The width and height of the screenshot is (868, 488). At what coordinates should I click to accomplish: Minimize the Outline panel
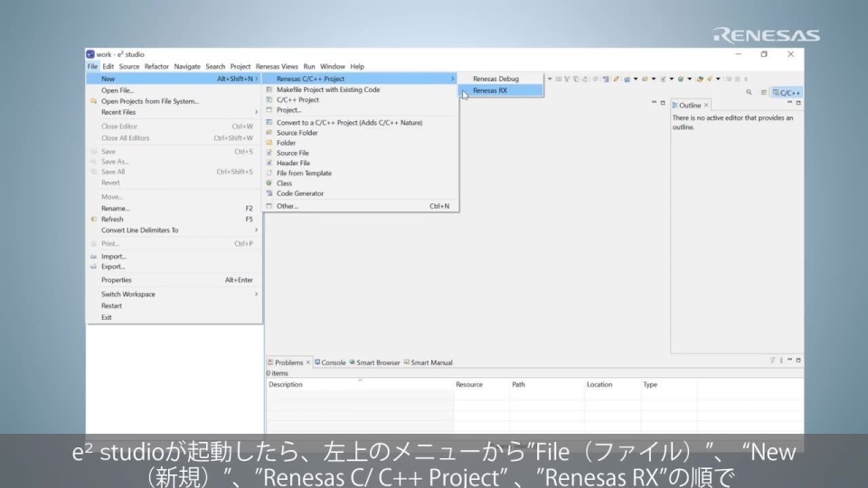pyautogui.click(x=789, y=104)
